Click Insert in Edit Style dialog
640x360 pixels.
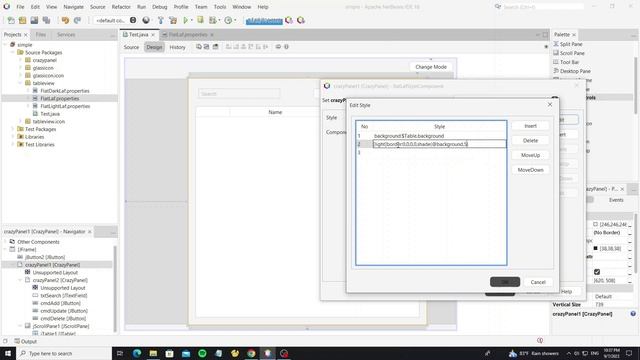pyautogui.click(x=530, y=126)
